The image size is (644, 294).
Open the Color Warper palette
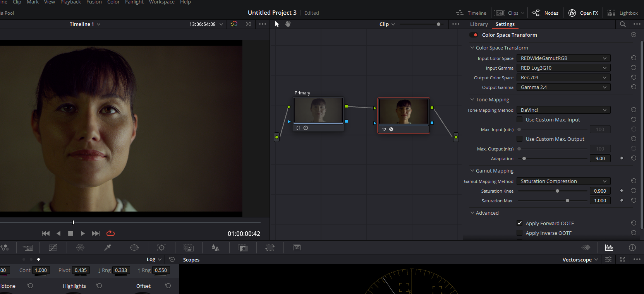(80, 248)
